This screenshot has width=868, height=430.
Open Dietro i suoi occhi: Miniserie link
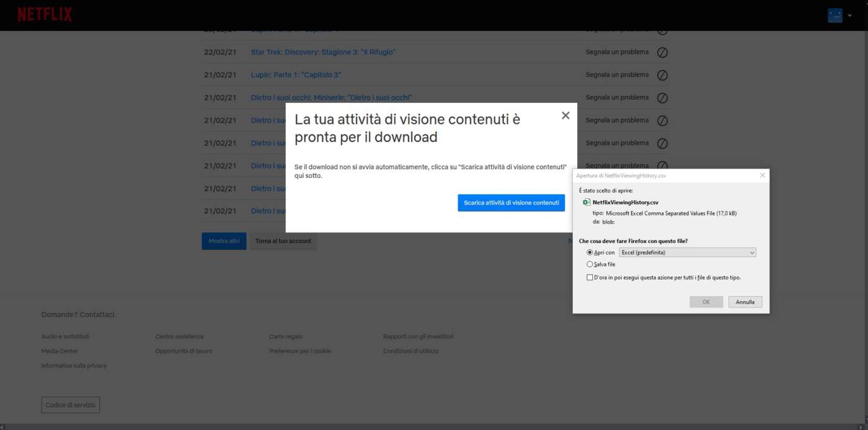tap(332, 98)
